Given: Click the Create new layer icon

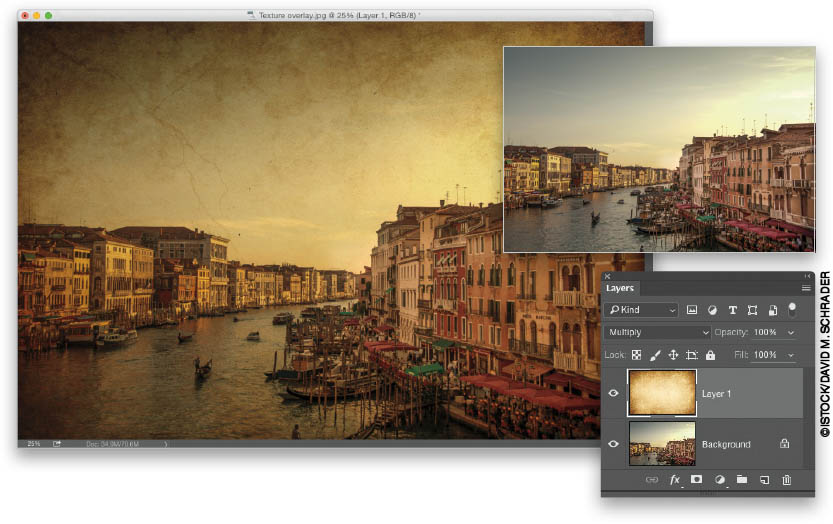Looking at the screenshot, I should [x=764, y=480].
